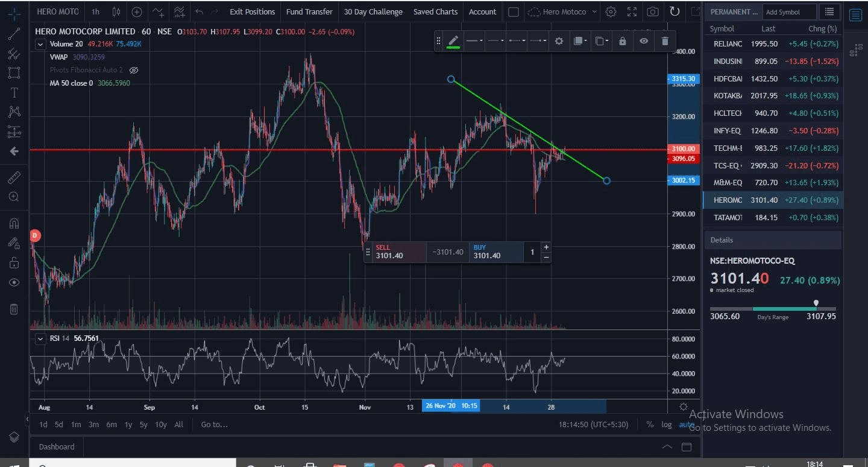Click the back arrow icon in left toolbar
868x467 pixels.
[x=14, y=151]
